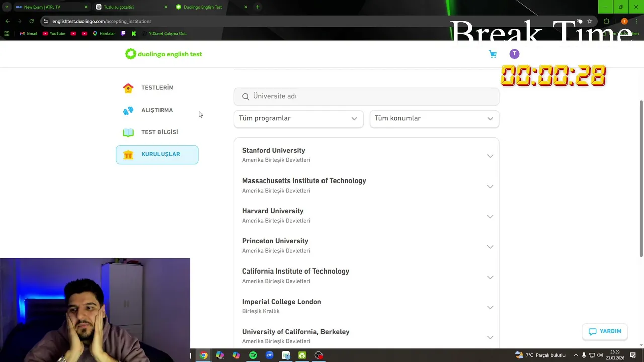Click the Üniversite adı search field
Viewport: 644px width, 362px height.
[366, 97]
